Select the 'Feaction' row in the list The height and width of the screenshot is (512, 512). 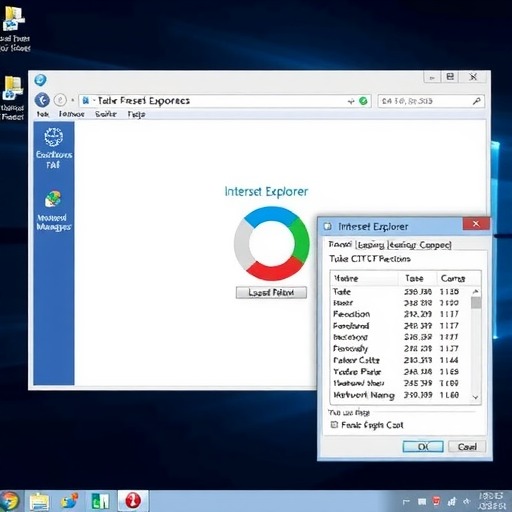coord(401,314)
